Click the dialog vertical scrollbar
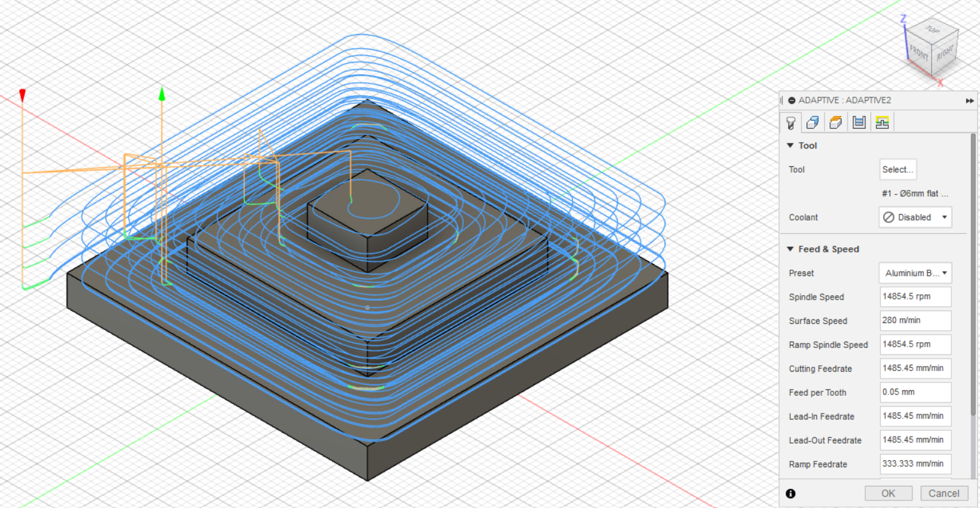This screenshot has height=508, width=980. (x=973, y=274)
